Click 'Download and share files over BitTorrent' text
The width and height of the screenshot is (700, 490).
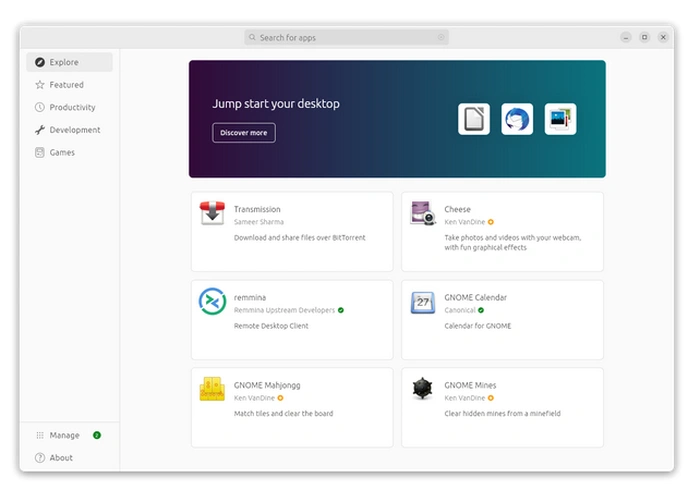(300, 238)
